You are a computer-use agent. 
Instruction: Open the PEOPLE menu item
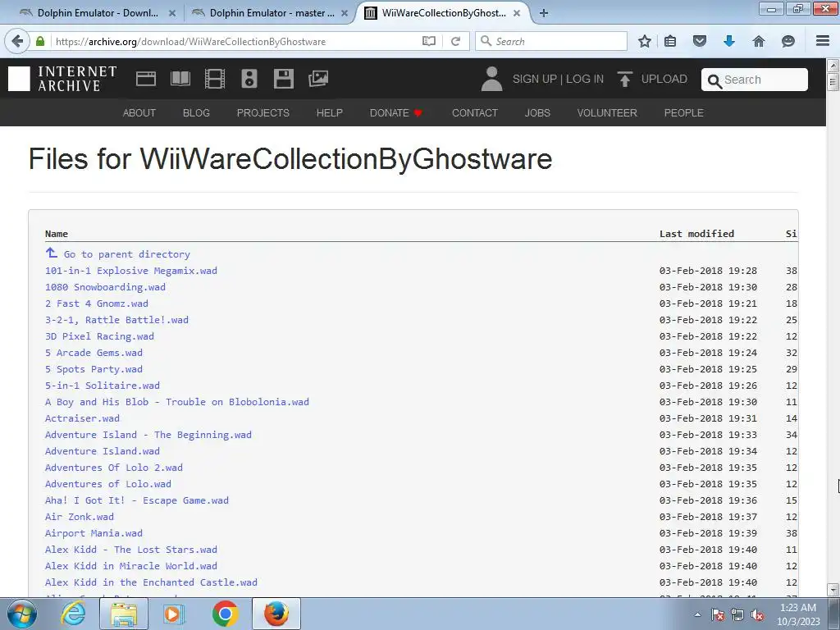point(683,112)
